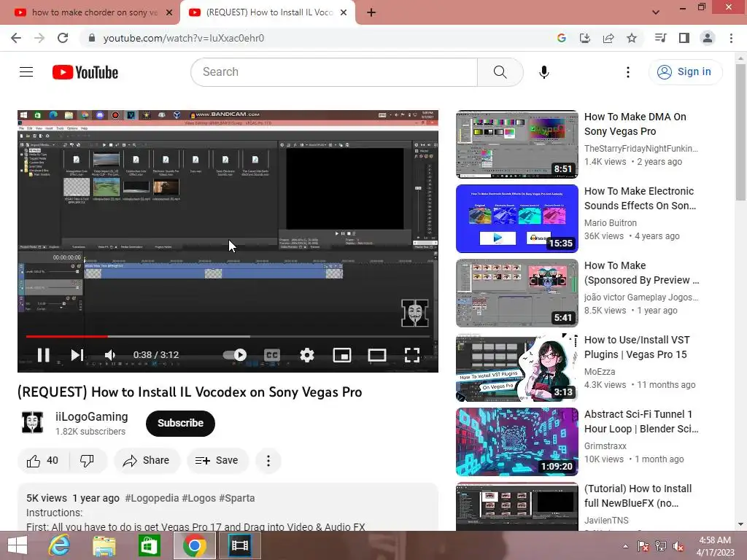Open the iiLogoGaming channel avatar

coord(32,422)
